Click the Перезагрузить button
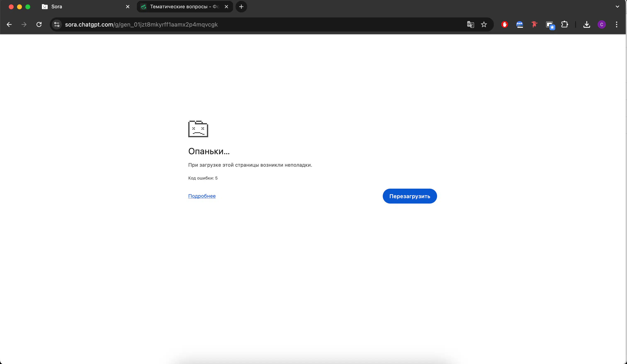This screenshot has width=627, height=364. pyautogui.click(x=409, y=196)
